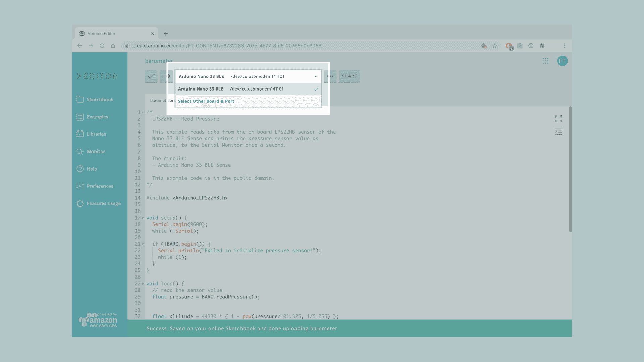This screenshot has width=644, height=362.
Task: Click Select Other Board & Port link
Action: tap(206, 101)
